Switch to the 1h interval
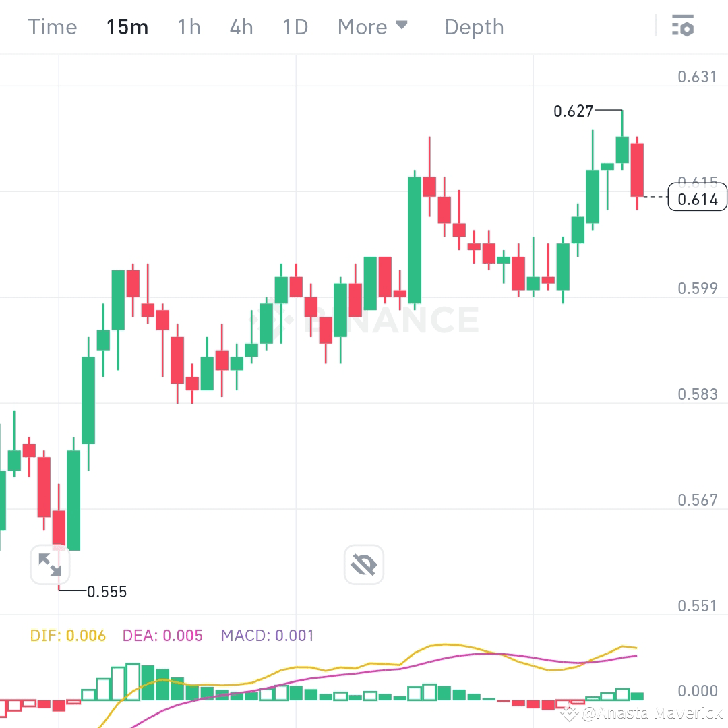The height and width of the screenshot is (728, 728). 188,27
